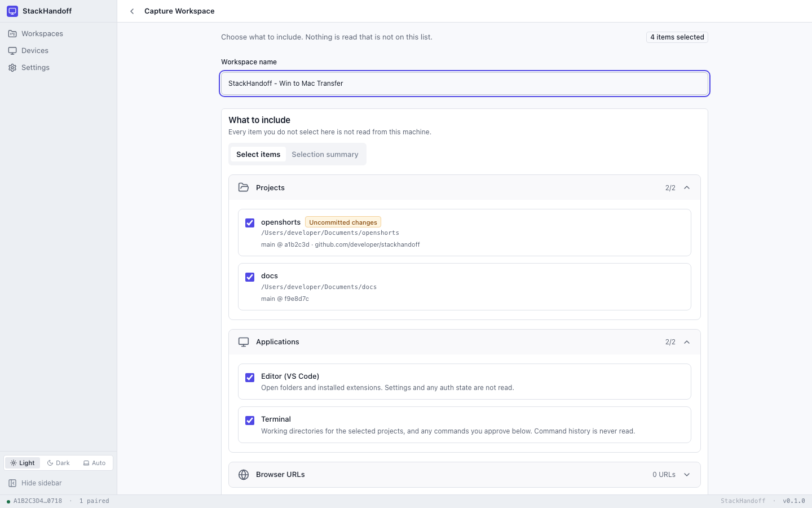The width and height of the screenshot is (812, 508).
Task: Open Devices in the sidebar
Action: 59,51
